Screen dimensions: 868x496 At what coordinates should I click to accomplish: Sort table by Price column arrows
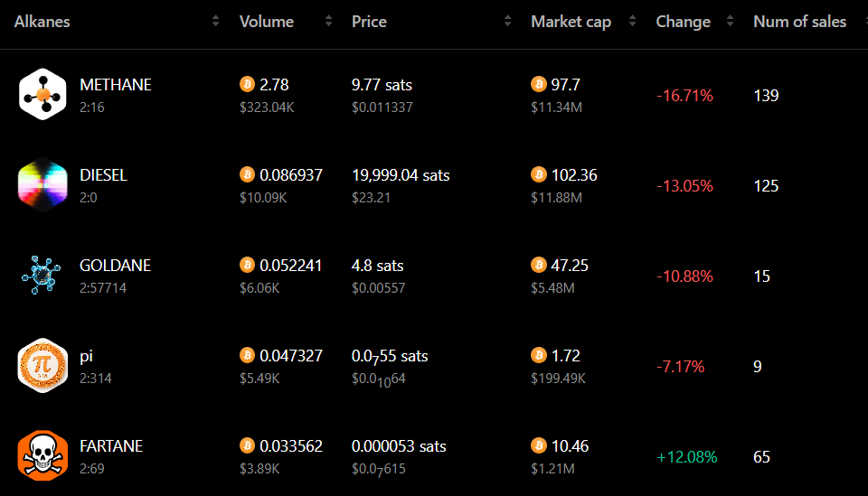pos(507,21)
